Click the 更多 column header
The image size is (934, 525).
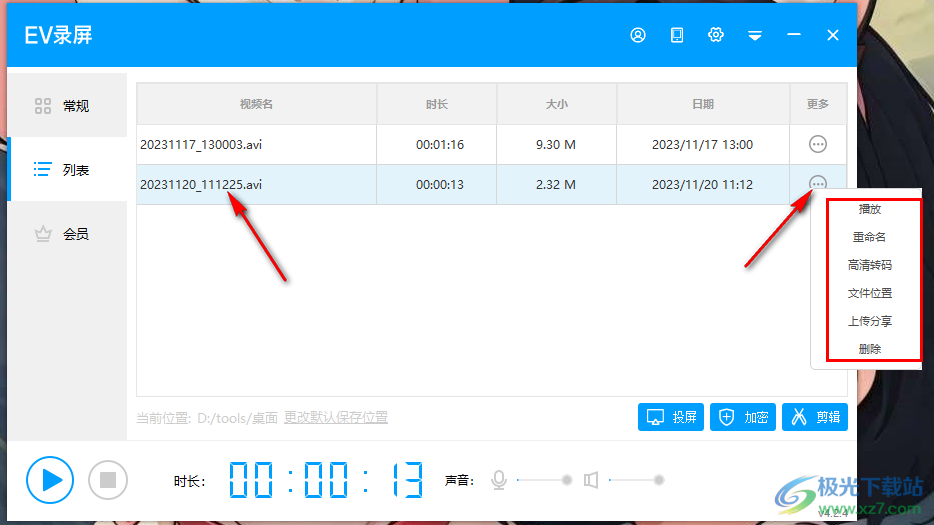point(818,104)
